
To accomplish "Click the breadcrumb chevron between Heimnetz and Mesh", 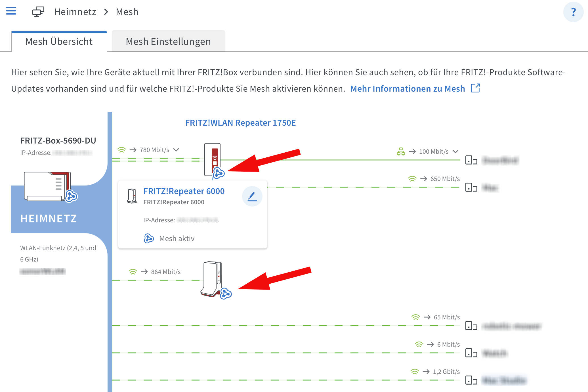I will click(106, 12).
